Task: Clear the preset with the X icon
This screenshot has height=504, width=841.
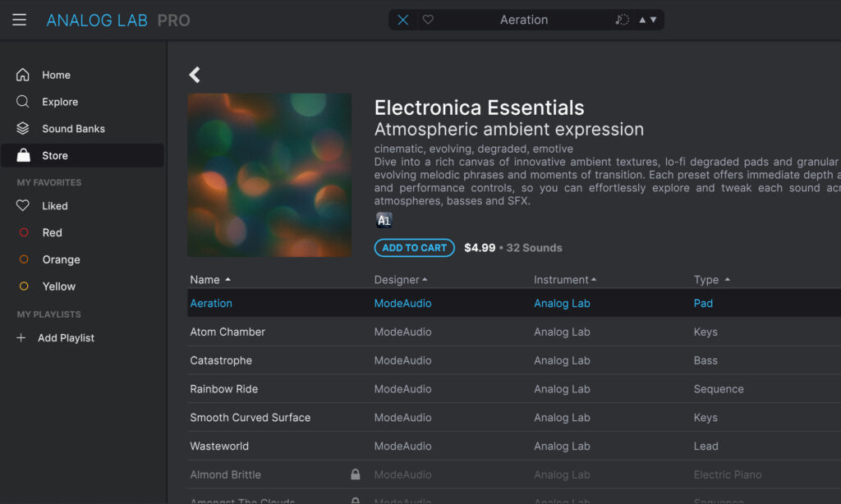Action: (x=402, y=20)
